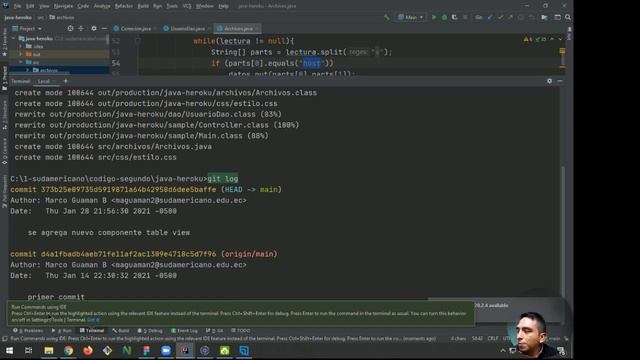This screenshot has height=360, width=640.
Task: Click commit hash starting with 373b25e
Action: (x=129, y=189)
